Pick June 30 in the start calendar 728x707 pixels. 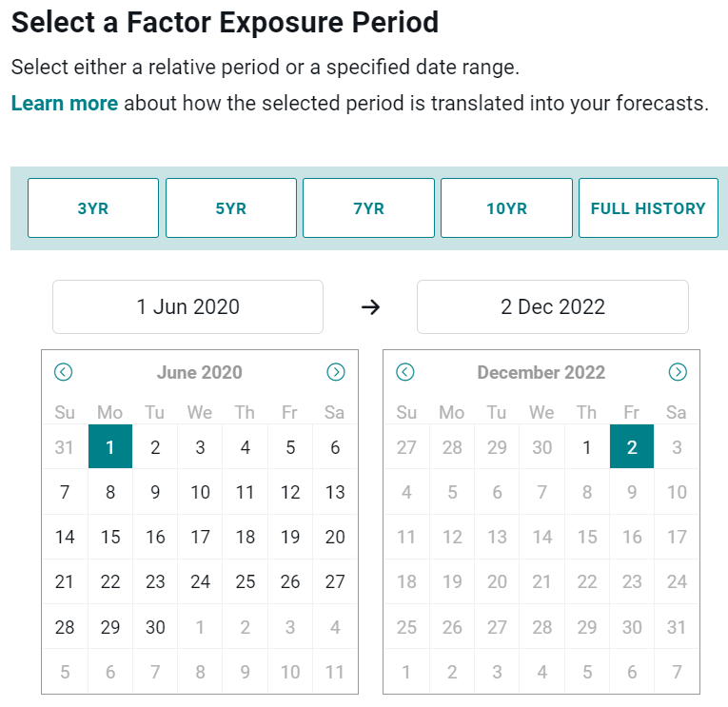click(155, 627)
